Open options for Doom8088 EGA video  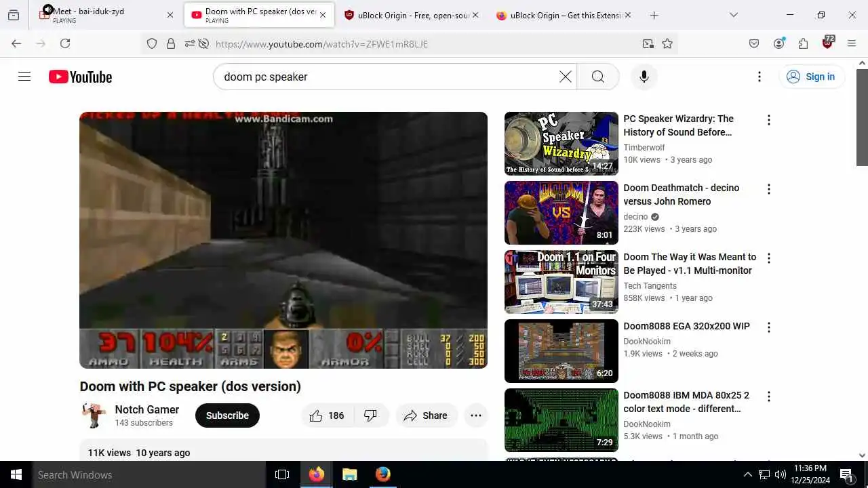pyautogui.click(x=768, y=327)
